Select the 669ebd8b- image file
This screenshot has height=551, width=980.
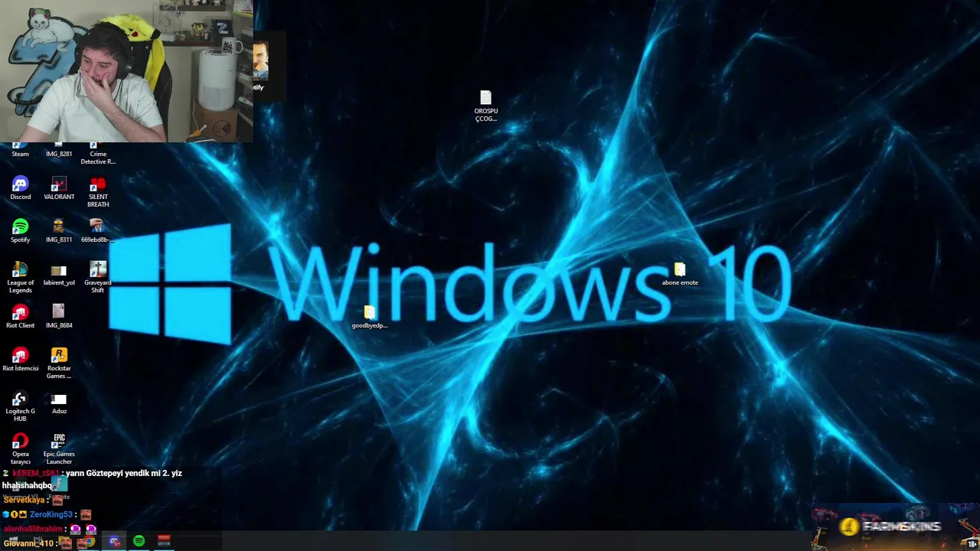coord(97,231)
